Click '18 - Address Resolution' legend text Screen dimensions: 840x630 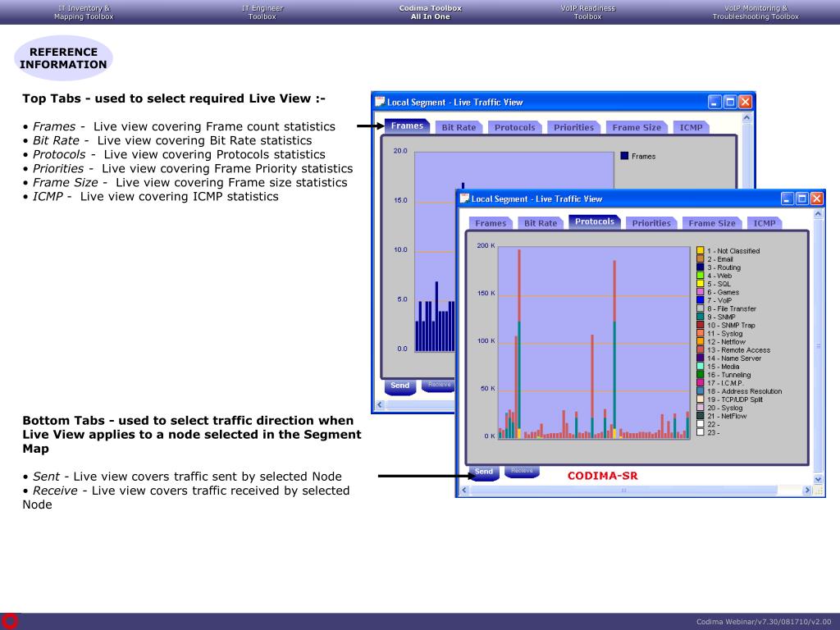(x=745, y=391)
